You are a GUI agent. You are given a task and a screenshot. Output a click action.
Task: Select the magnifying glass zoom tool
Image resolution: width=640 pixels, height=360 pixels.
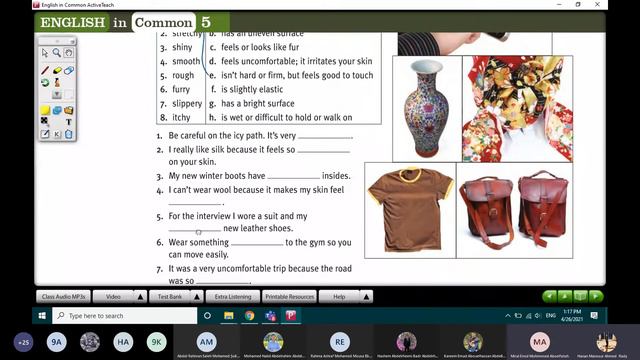[57, 53]
